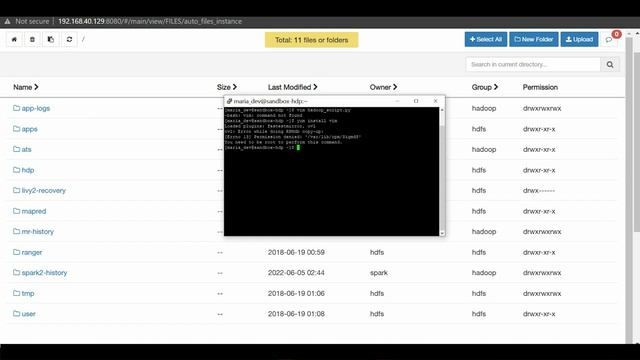Click the ranger folder icon
This screenshot has width=640, height=360.
pos(16,252)
